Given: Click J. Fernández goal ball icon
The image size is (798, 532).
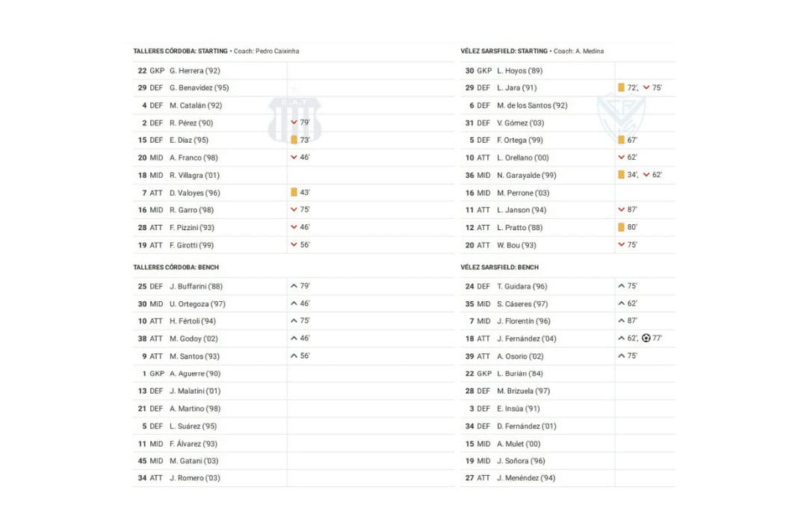Looking at the screenshot, I should coord(646,338).
